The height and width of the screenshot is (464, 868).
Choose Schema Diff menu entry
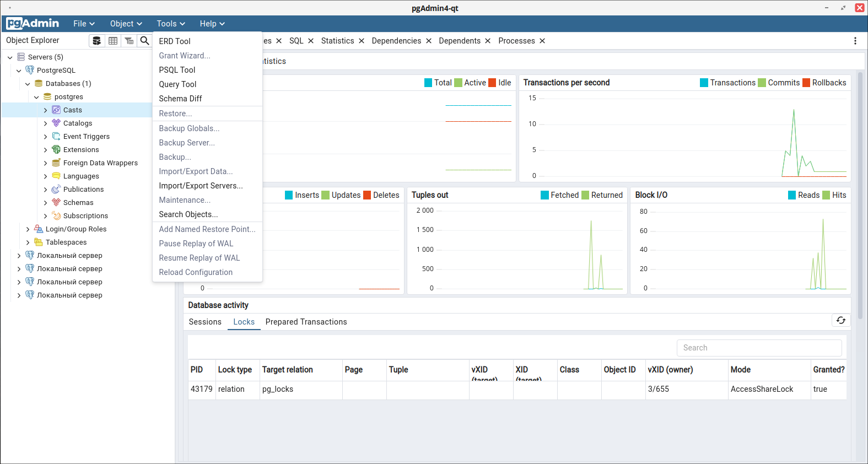click(207, 99)
